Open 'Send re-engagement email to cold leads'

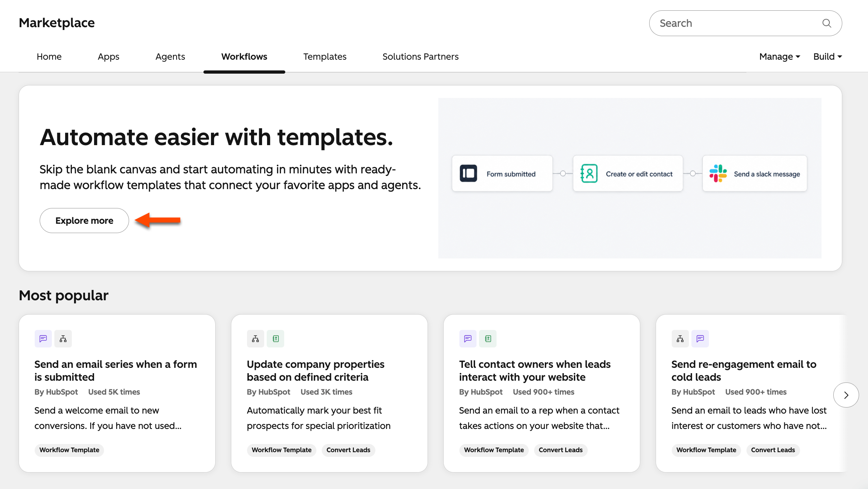pos(744,371)
